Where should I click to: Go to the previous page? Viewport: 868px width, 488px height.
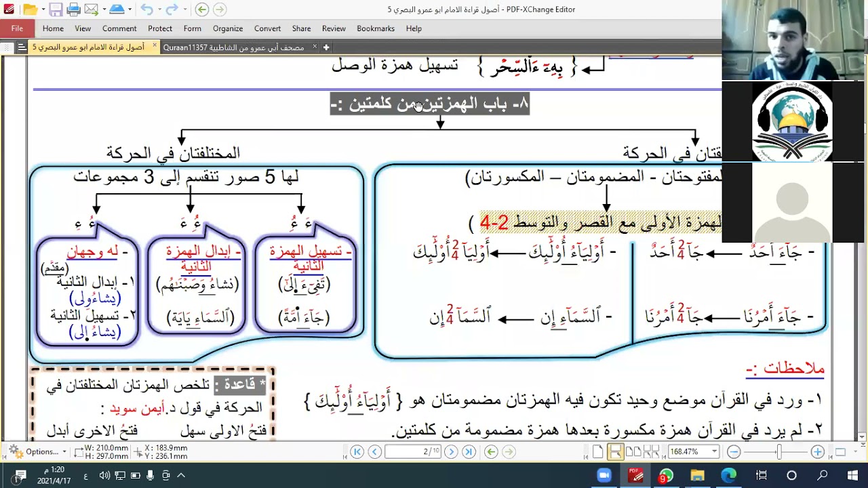[x=374, y=451]
